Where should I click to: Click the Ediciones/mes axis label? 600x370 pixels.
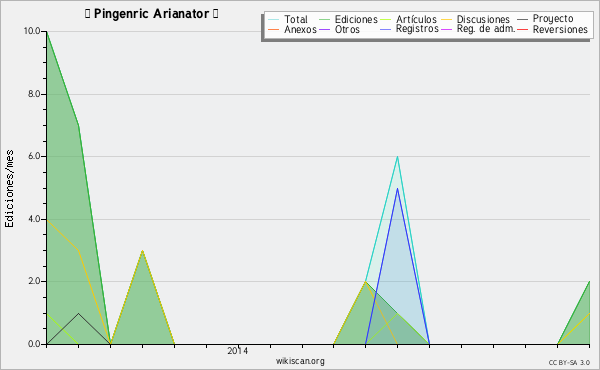9,189
